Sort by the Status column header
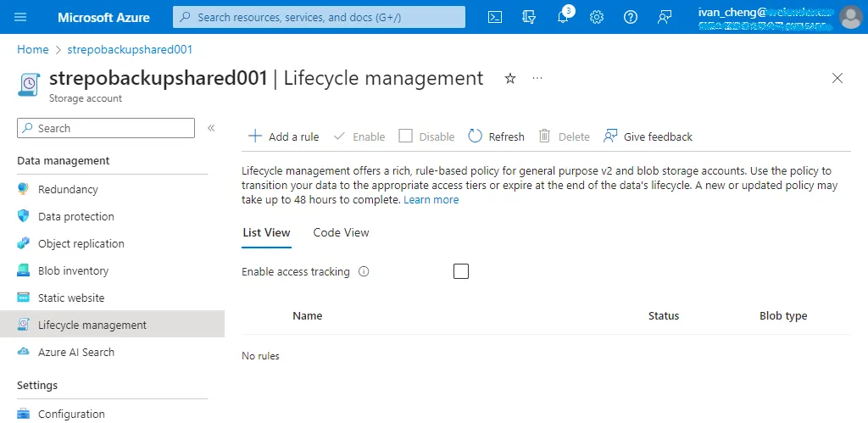 pyautogui.click(x=663, y=316)
